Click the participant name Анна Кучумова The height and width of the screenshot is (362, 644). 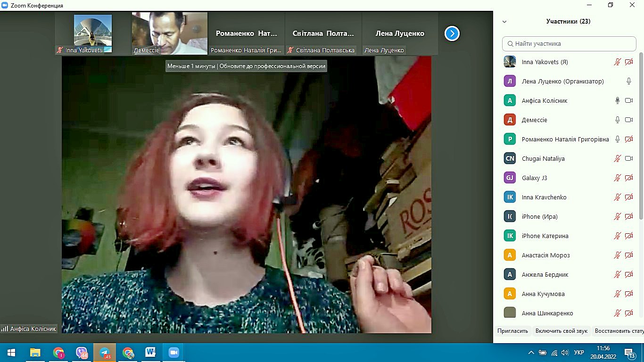[x=543, y=294]
